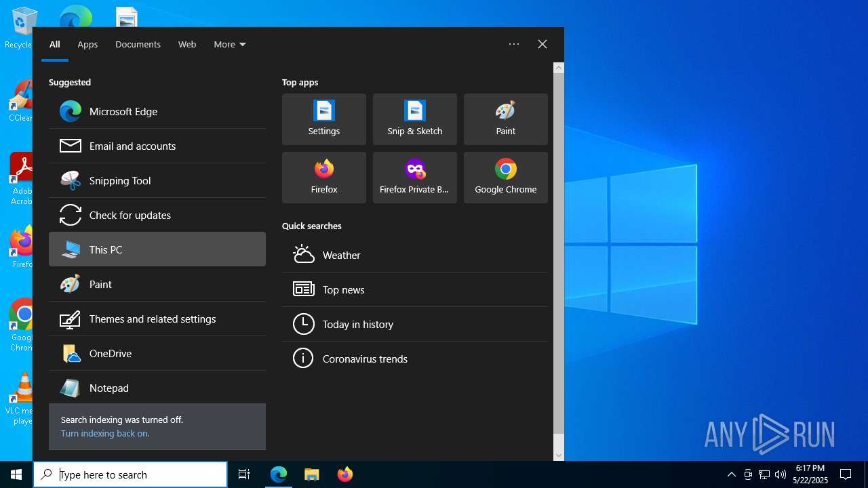Open Task View on taskbar
The width and height of the screenshot is (868, 488).
[x=244, y=474]
